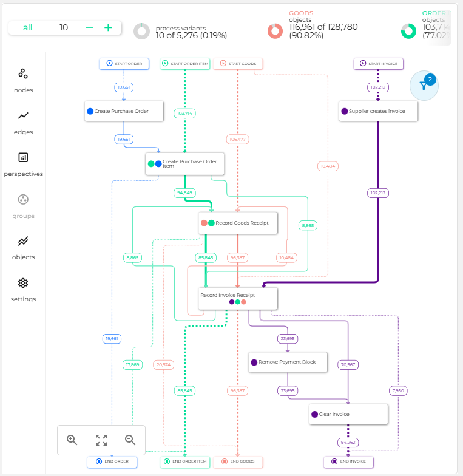This screenshot has width=463, height=476.
Task: Click the 103,714 edge label
Action: click(x=184, y=113)
